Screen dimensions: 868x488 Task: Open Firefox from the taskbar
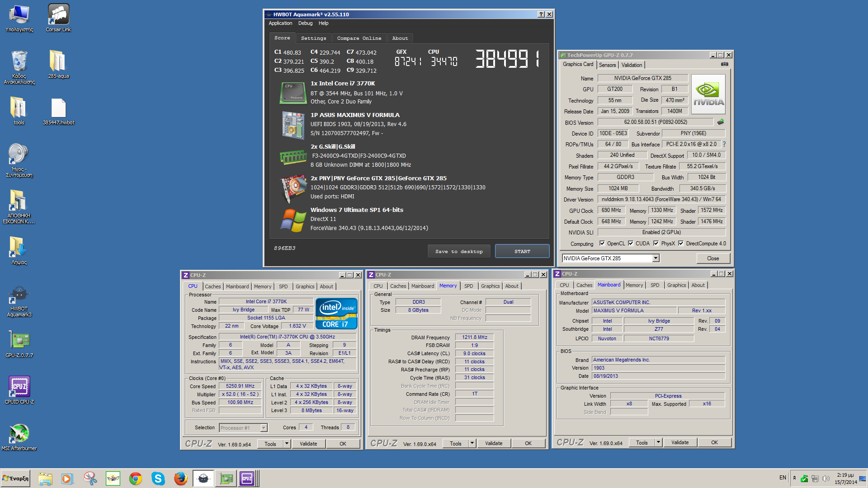(180, 479)
